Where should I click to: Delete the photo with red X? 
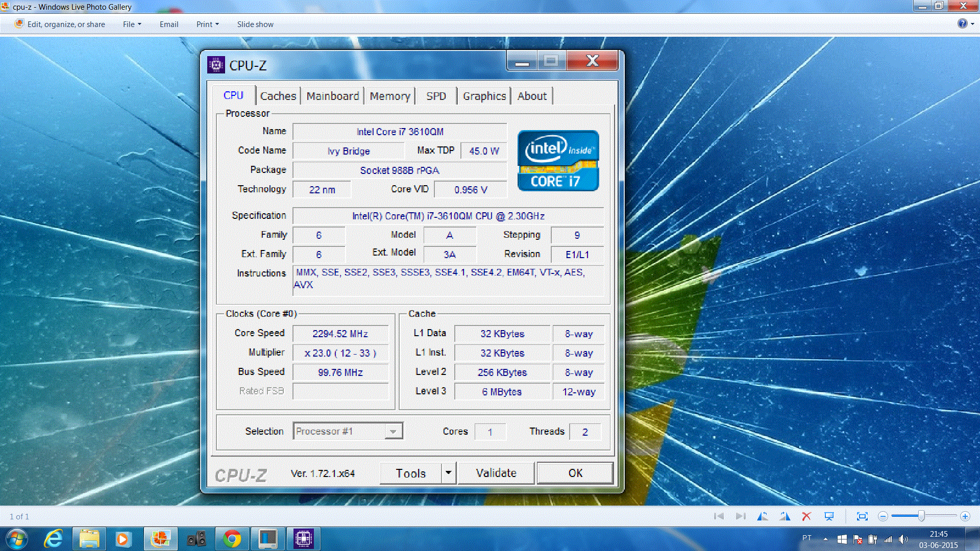click(x=806, y=516)
